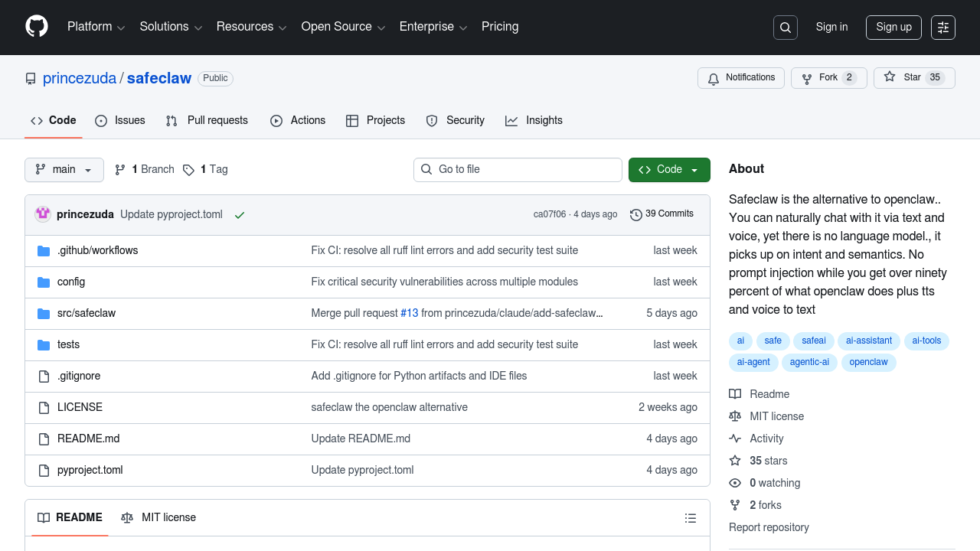This screenshot has height=551, width=980.
Task: Star the safeclaw repository
Action: tap(903, 78)
